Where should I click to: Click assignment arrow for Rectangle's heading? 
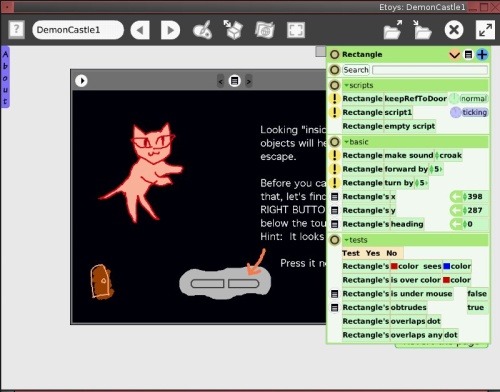click(x=455, y=224)
